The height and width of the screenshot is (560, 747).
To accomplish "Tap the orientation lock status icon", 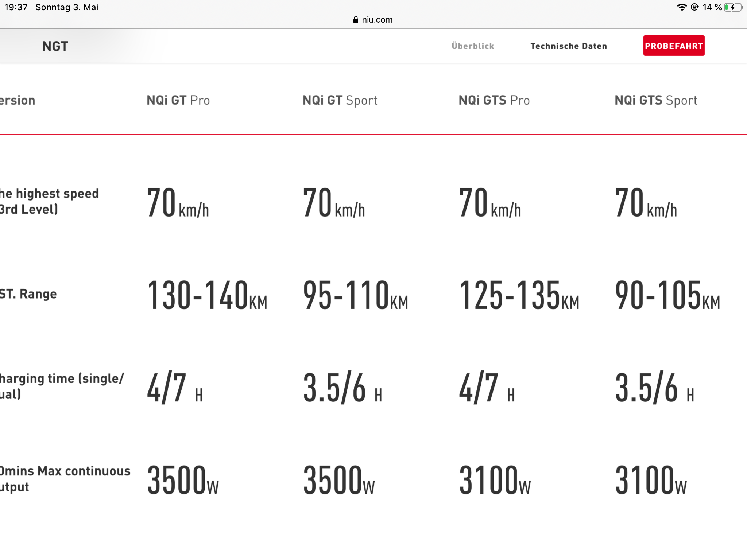I will (695, 7).
